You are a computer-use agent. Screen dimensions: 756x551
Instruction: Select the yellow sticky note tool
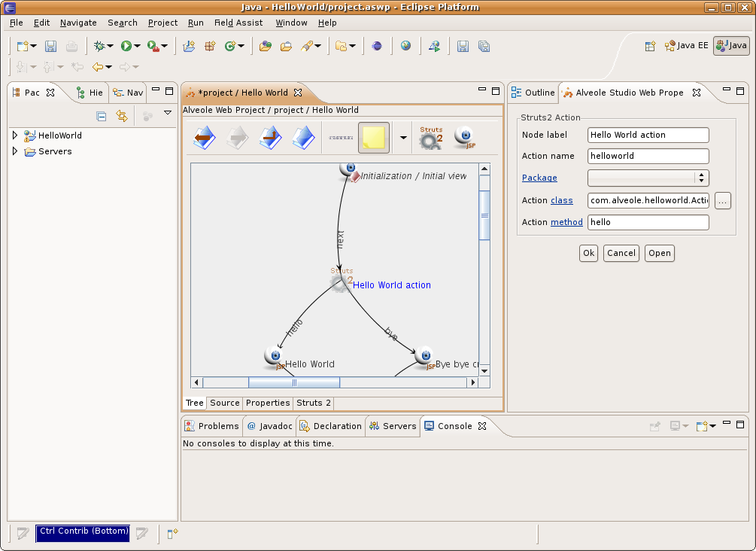pos(373,138)
